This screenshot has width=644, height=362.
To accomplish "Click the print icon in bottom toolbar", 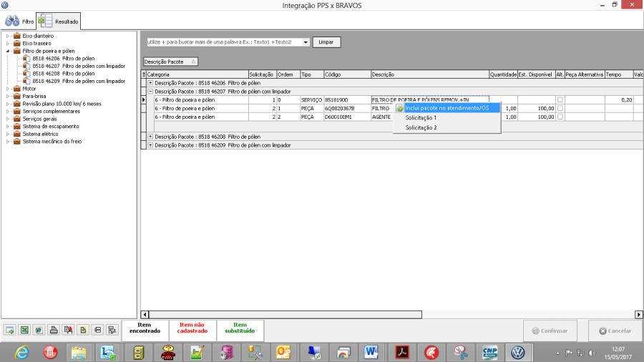I will 54,330.
